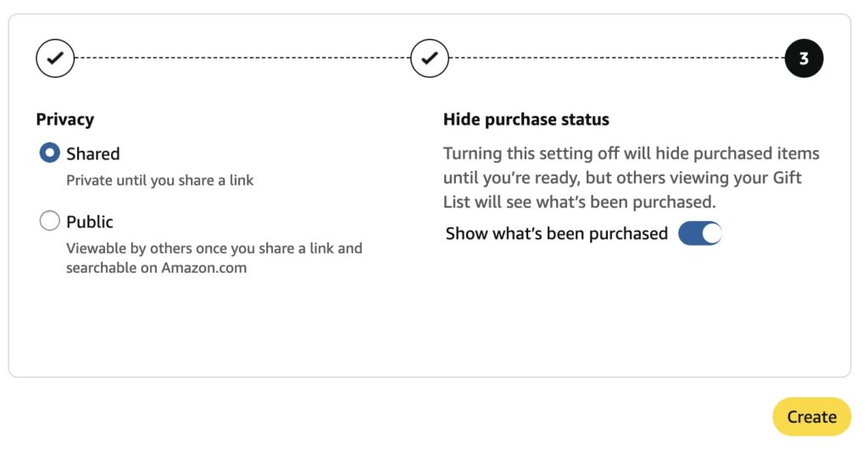Select the Public privacy radio button

click(x=50, y=221)
